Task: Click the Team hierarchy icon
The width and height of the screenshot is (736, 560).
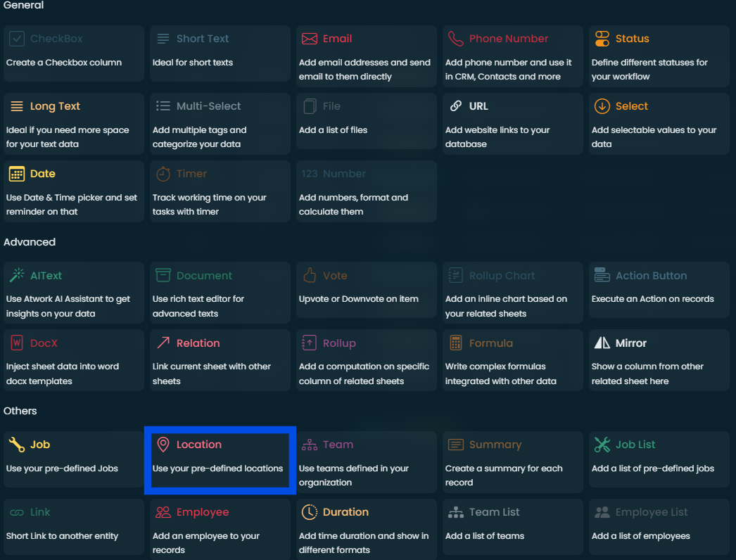Action: click(310, 445)
